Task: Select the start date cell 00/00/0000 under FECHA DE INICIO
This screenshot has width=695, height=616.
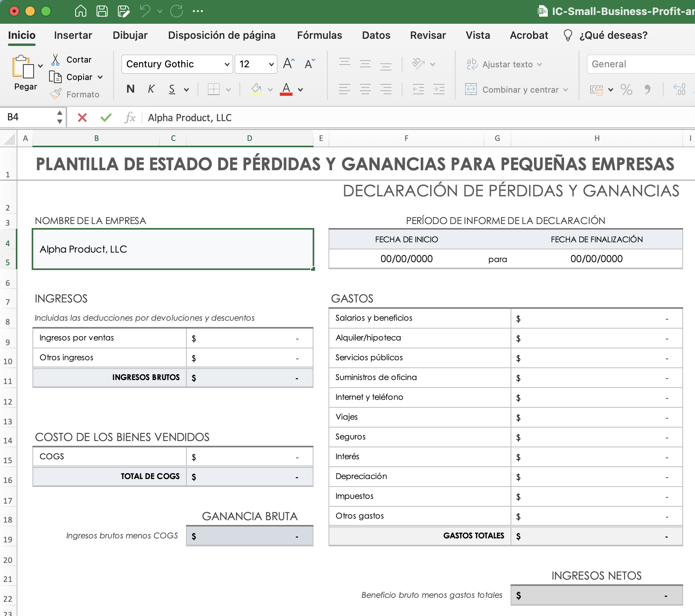Action: coord(406,259)
